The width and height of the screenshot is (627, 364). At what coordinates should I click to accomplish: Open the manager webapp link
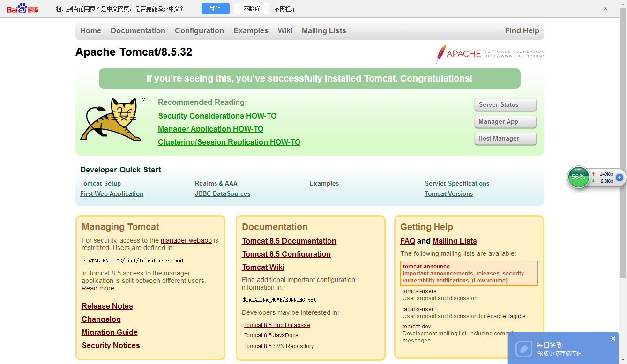click(186, 240)
